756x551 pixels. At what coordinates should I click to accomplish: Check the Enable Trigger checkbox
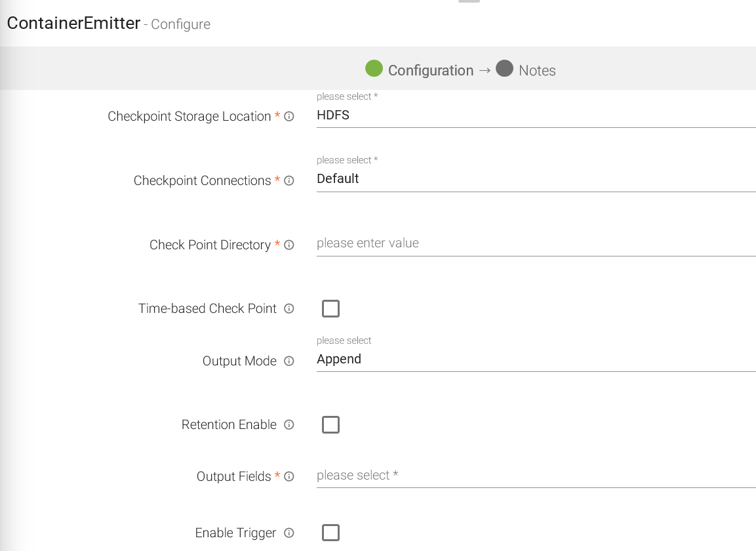(x=330, y=533)
